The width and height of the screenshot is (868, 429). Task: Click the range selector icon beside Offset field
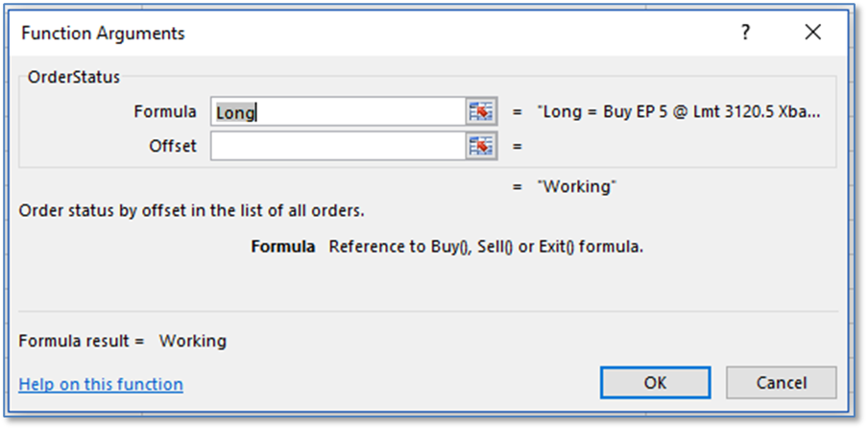point(480,146)
